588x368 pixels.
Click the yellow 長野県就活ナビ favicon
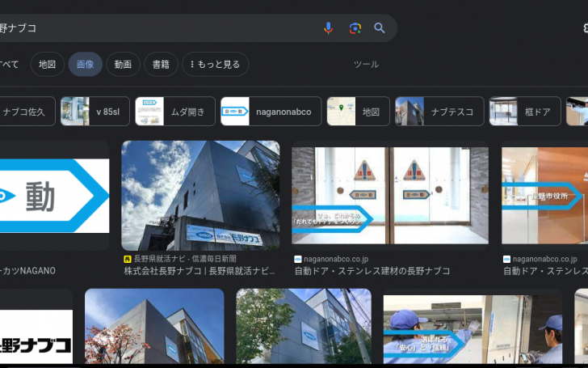coord(128,259)
